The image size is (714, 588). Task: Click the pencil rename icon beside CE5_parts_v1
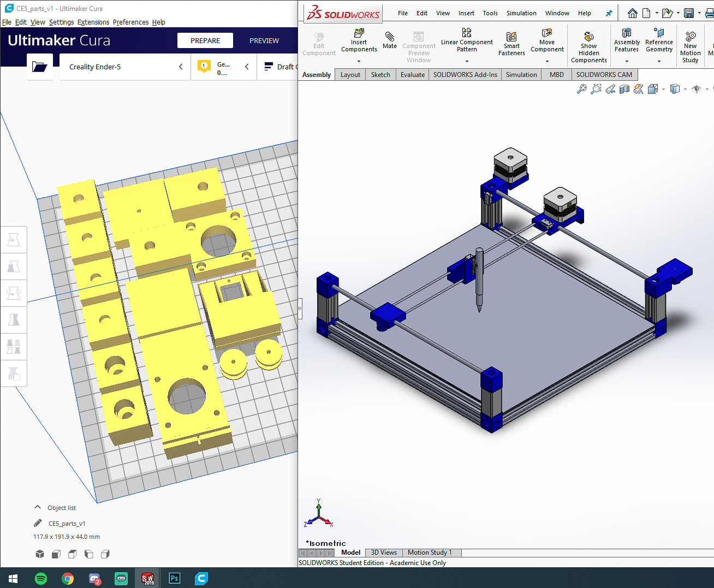point(38,523)
